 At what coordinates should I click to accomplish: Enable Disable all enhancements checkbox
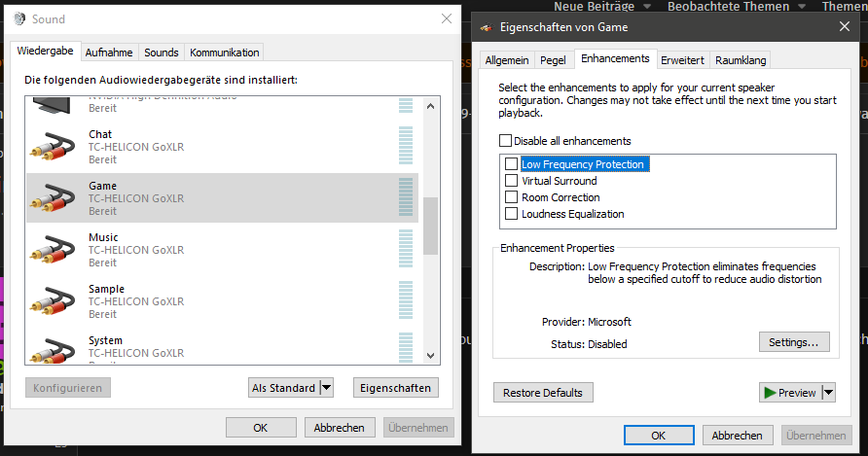coord(505,141)
